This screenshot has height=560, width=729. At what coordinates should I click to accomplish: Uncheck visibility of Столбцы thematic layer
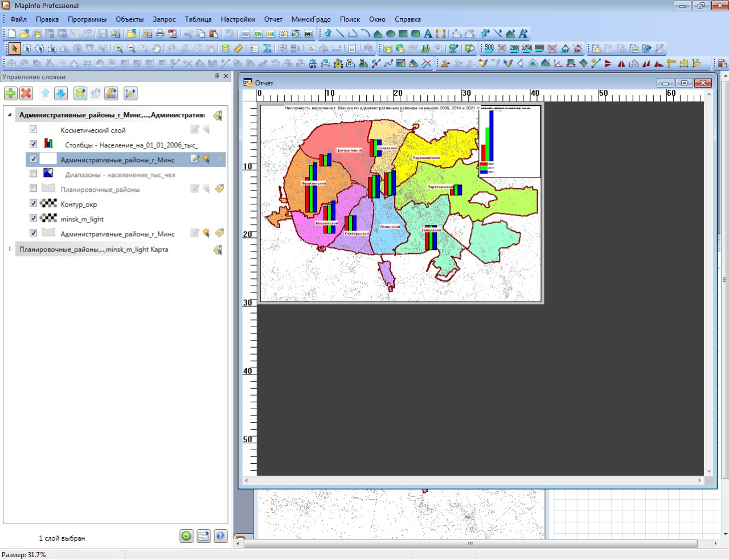pyautogui.click(x=33, y=144)
